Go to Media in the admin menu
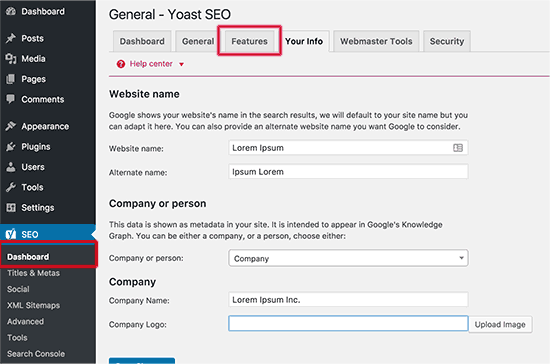 (x=33, y=59)
